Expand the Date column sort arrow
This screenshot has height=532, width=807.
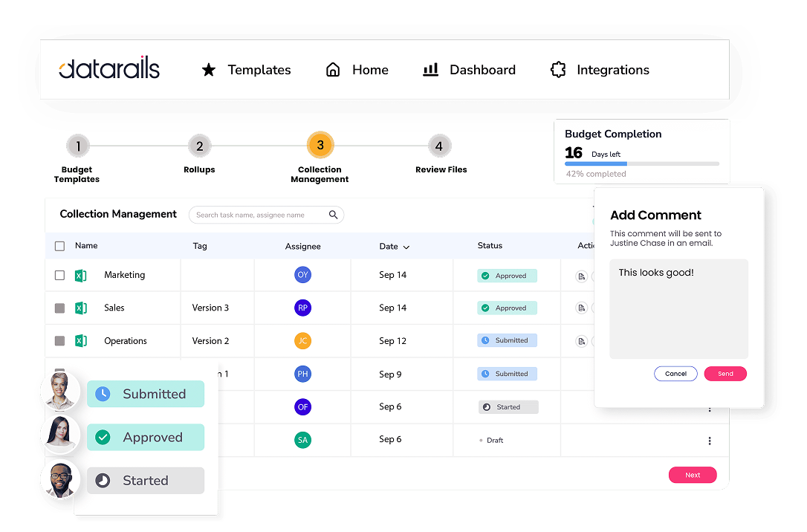click(x=406, y=247)
